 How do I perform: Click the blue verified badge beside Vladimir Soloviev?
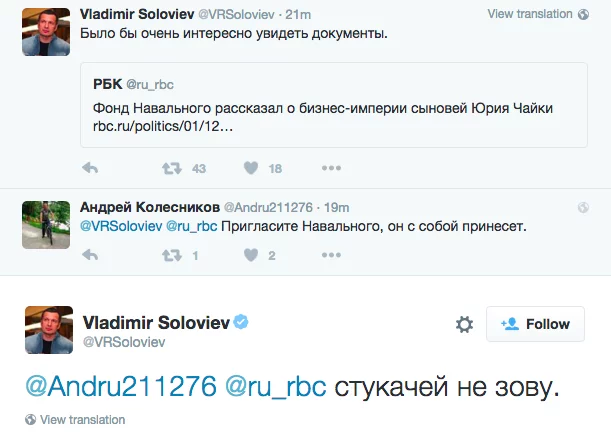[x=240, y=321]
